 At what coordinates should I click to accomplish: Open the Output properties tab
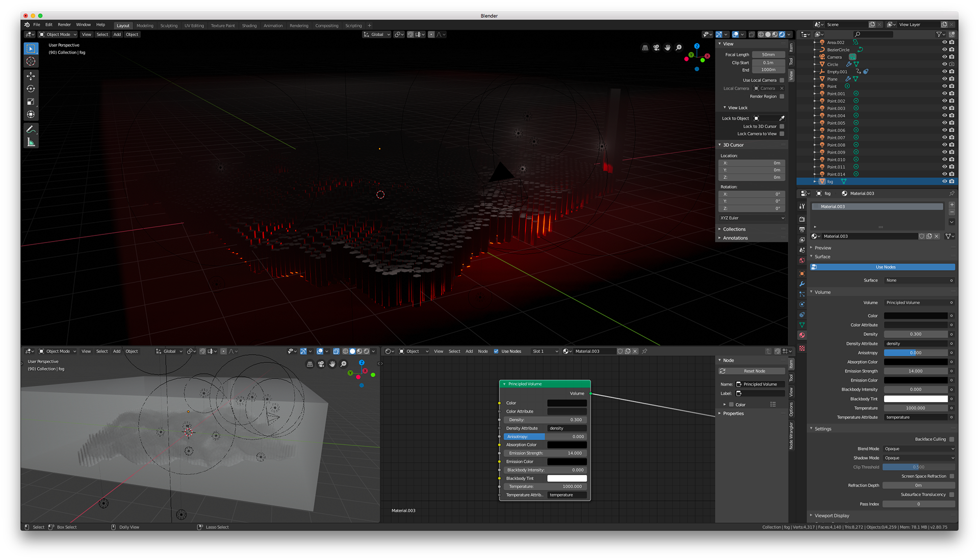coord(802,229)
